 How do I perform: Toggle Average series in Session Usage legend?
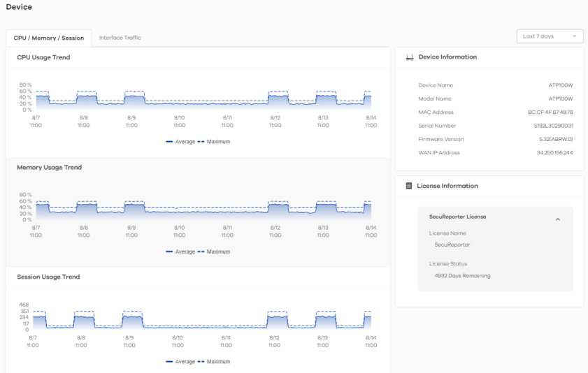click(180, 362)
